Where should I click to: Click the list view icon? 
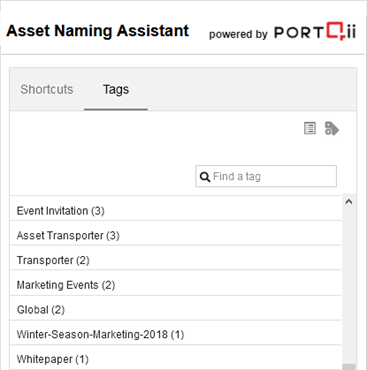pos(310,128)
